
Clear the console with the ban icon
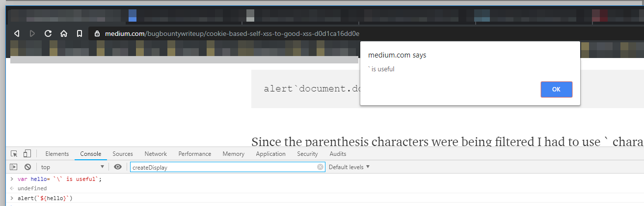[x=28, y=167]
